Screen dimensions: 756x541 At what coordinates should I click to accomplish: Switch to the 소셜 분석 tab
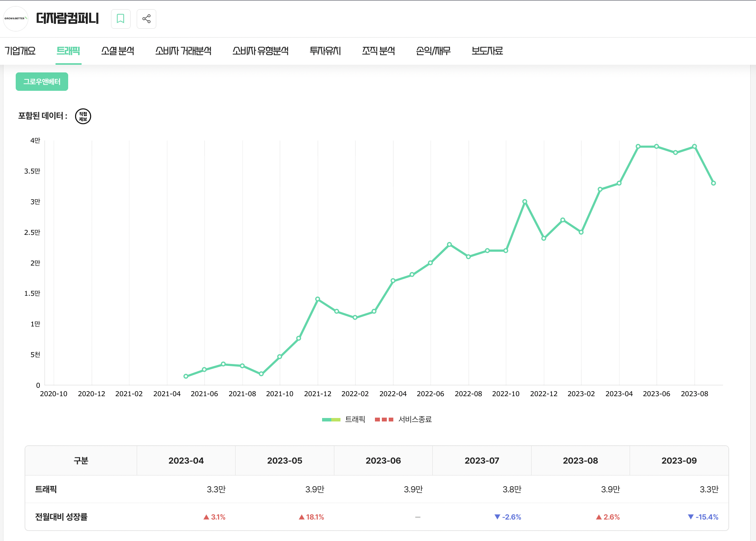[x=118, y=51]
